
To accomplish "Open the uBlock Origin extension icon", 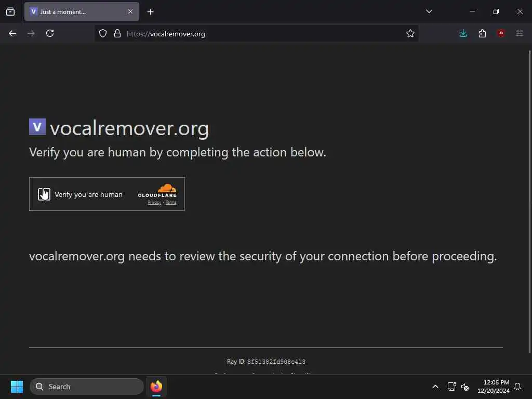I will tap(501, 33).
